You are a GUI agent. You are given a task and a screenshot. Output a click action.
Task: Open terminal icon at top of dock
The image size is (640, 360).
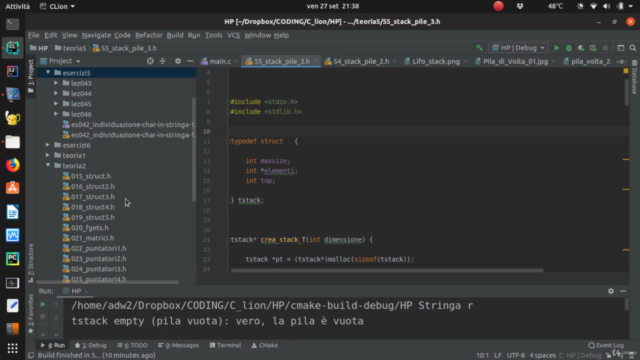click(x=12, y=24)
